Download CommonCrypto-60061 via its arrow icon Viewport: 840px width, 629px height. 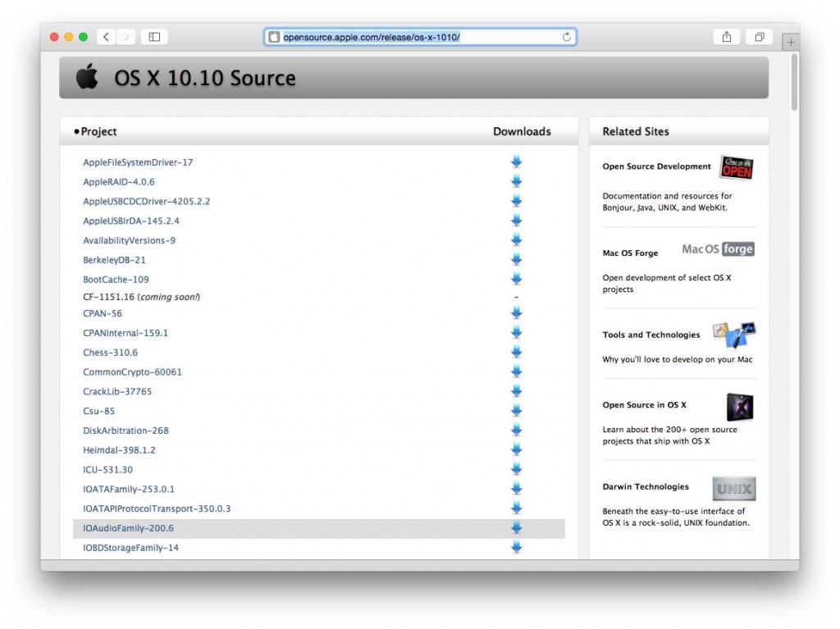pyautogui.click(x=517, y=371)
